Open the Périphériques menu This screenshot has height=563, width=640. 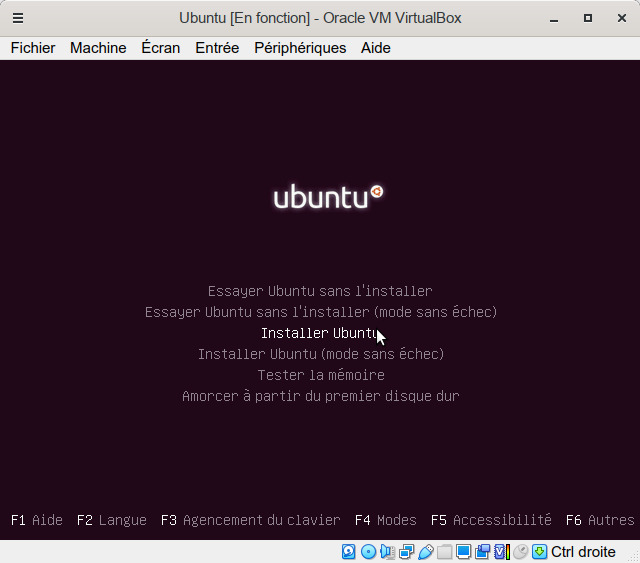300,48
